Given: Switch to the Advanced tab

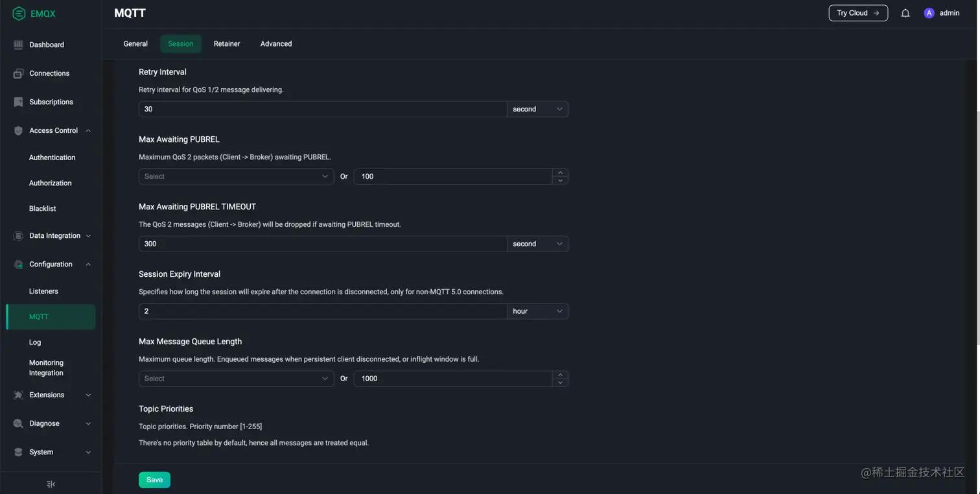Looking at the screenshot, I should coord(275,43).
